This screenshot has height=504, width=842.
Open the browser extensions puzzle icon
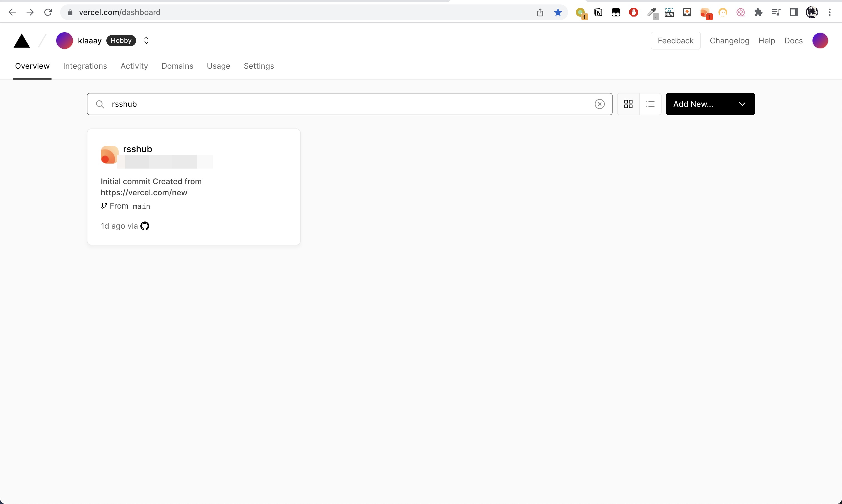[x=758, y=13]
